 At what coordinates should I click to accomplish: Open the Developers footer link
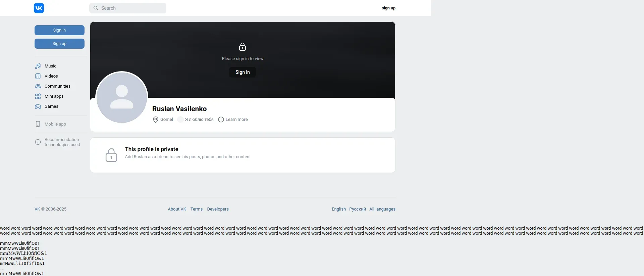click(218, 209)
